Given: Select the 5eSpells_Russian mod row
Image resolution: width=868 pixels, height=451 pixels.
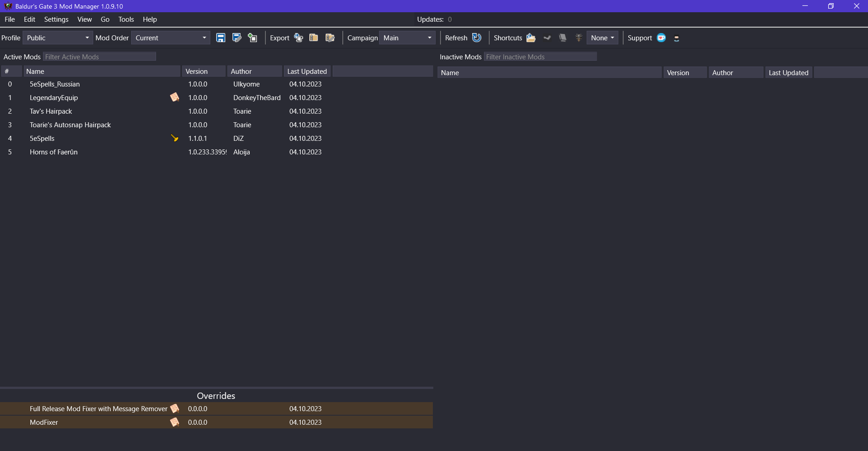Looking at the screenshot, I should pyautogui.click(x=217, y=84).
